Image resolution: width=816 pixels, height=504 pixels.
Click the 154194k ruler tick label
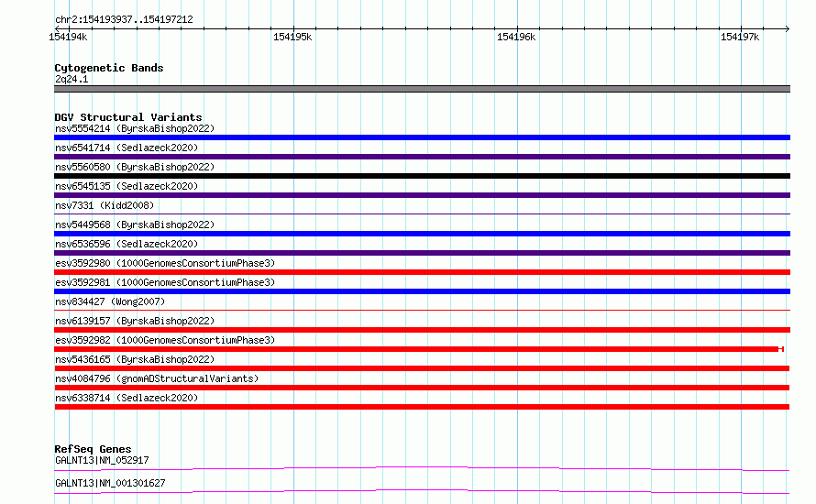[68, 37]
